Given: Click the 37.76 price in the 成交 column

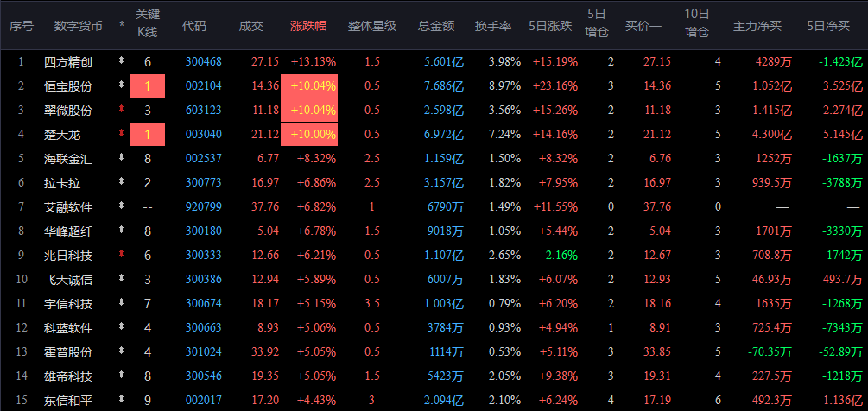Looking at the screenshot, I should point(265,207).
